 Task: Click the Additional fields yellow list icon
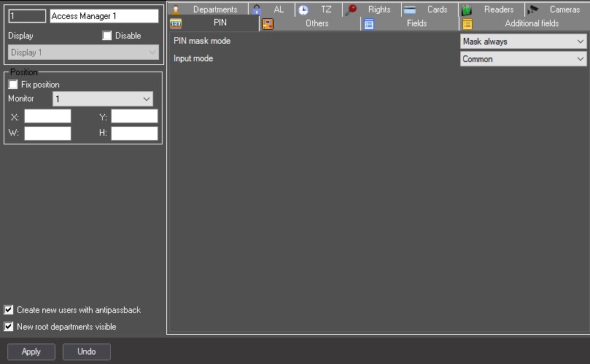(467, 24)
